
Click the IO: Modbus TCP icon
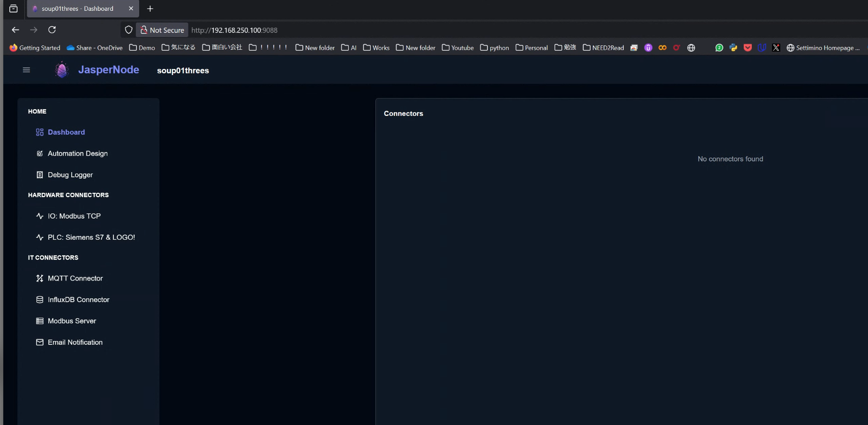pyautogui.click(x=40, y=216)
